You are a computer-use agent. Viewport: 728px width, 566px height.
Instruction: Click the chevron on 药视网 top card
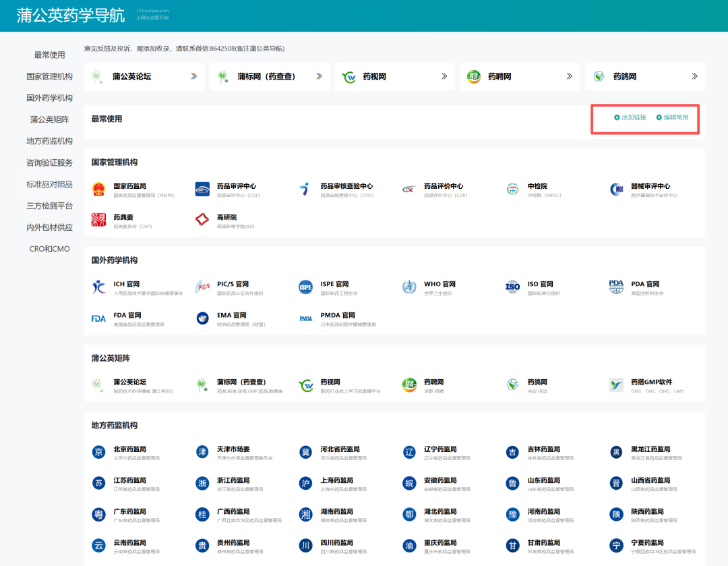coord(444,76)
